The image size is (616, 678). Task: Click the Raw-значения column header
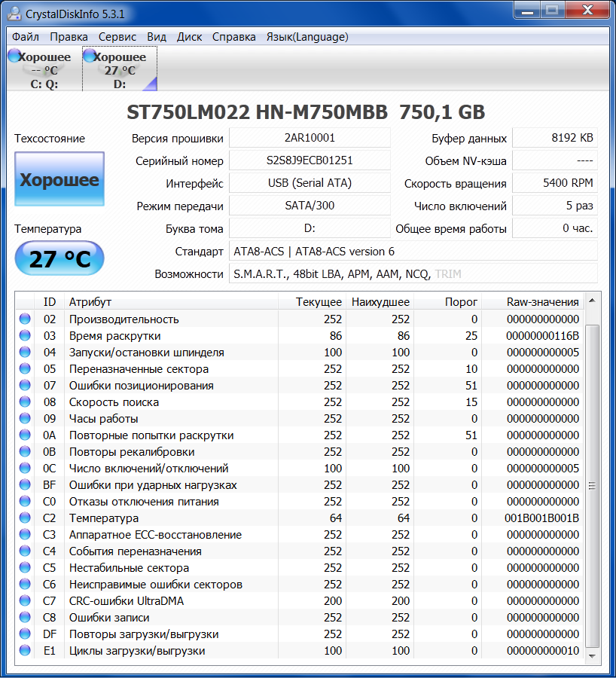[x=542, y=302]
